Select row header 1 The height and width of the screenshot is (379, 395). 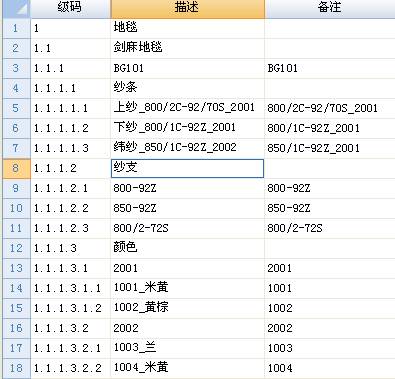[16, 28]
